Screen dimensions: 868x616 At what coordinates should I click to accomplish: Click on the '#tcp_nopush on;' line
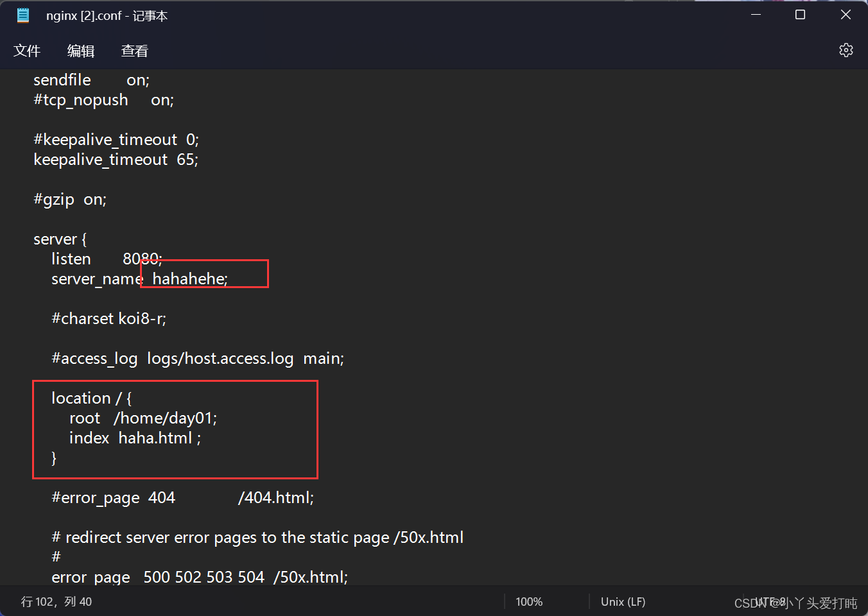(103, 100)
